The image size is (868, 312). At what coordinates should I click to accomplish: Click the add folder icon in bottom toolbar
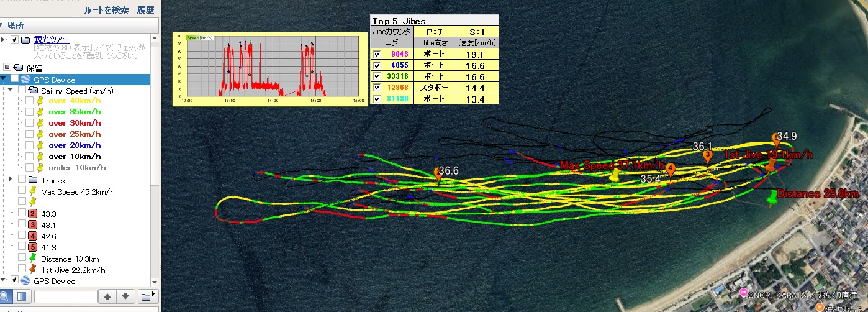[x=147, y=296]
